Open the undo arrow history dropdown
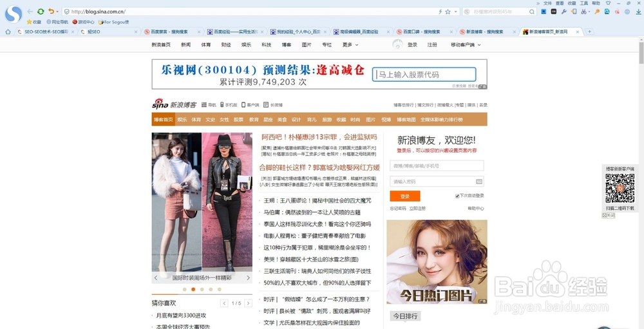Screen dimensions: 644x329 click(57, 12)
